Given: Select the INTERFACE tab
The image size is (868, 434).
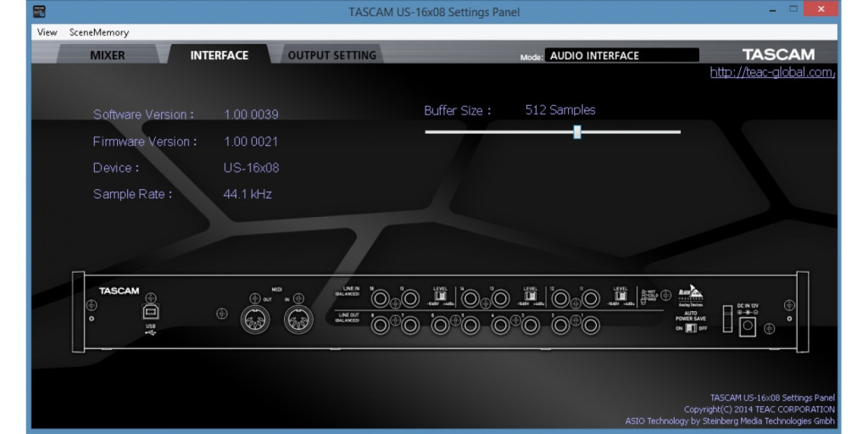Looking at the screenshot, I should click(220, 55).
